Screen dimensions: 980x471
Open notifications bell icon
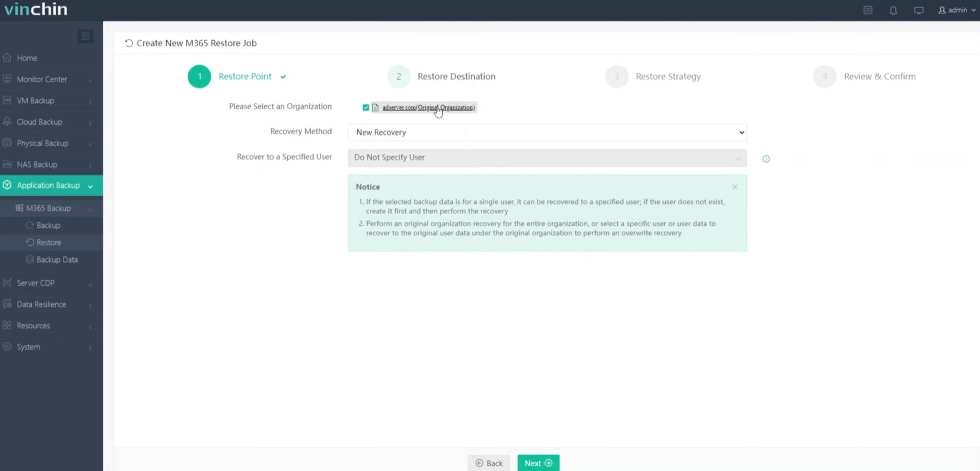coord(893,10)
